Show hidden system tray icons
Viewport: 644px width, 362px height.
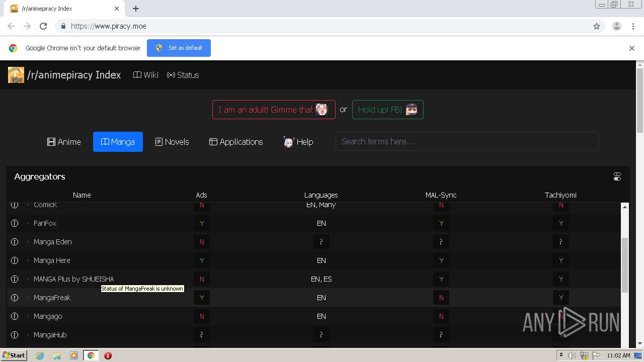click(x=561, y=355)
